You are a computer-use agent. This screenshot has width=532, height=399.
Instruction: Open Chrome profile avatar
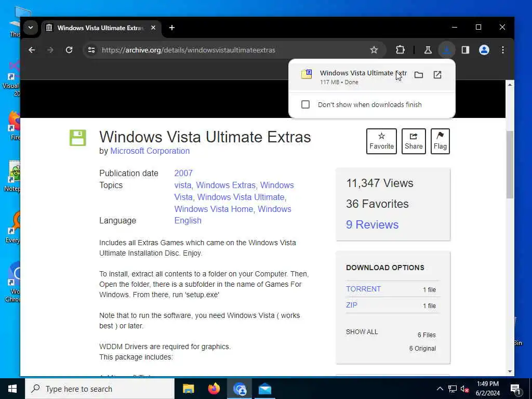pos(484,50)
